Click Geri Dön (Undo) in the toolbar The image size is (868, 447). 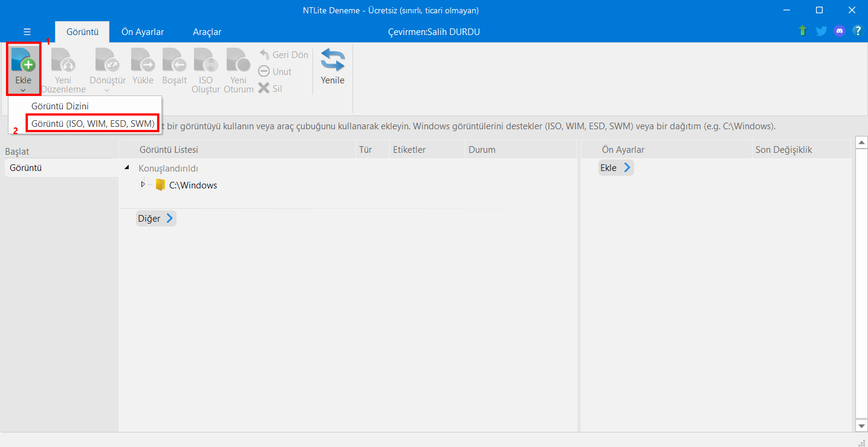click(283, 54)
